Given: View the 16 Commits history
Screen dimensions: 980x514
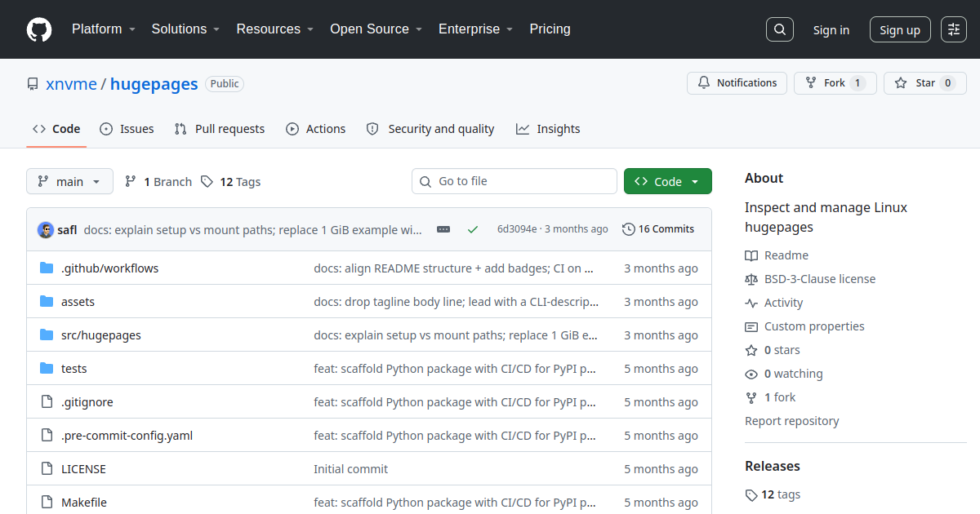Looking at the screenshot, I should click(x=658, y=229).
